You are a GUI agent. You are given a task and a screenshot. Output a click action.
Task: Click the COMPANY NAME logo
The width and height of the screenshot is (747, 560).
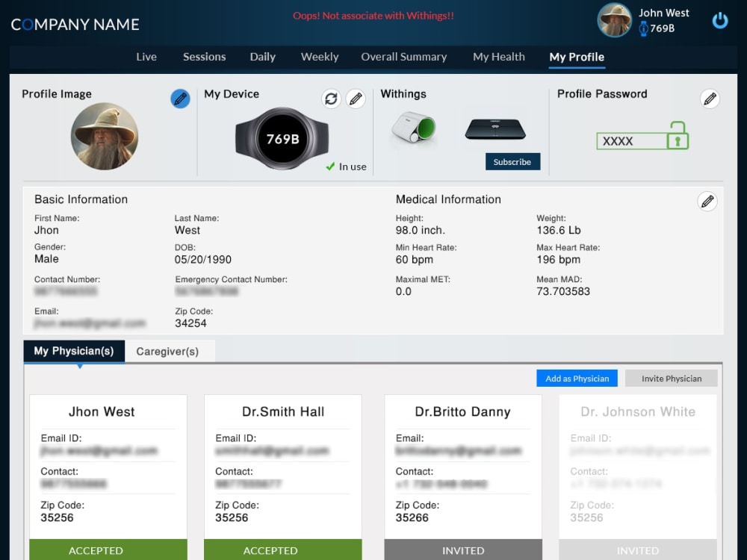(x=75, y=25)
